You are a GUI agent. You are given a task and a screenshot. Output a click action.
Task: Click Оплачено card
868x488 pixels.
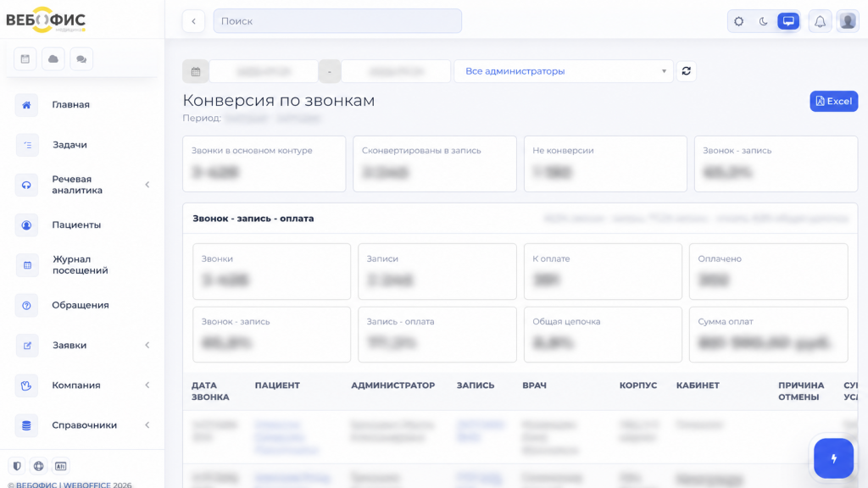768,272
